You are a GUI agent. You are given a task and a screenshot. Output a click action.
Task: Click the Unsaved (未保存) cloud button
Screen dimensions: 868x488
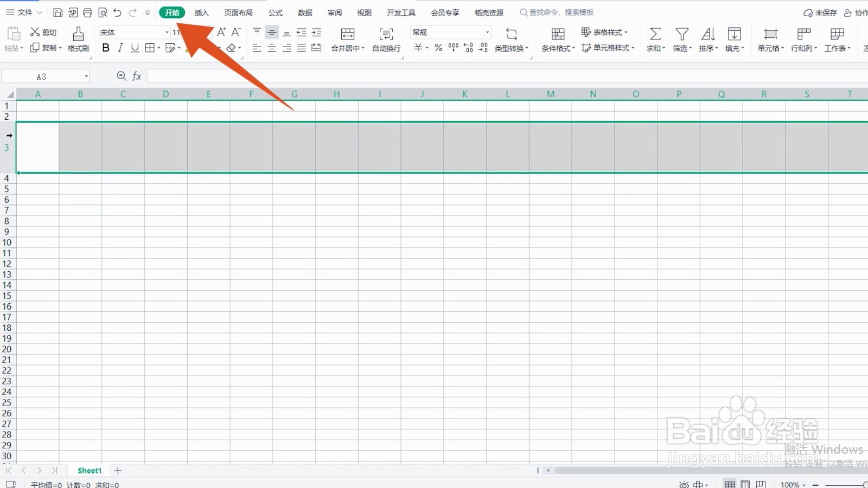click(x=820, y=12)
